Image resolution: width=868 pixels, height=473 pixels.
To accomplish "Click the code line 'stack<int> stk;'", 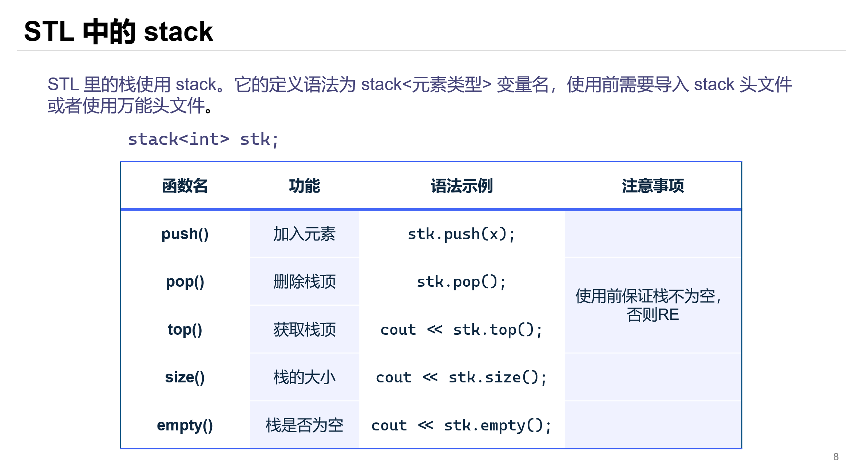I will (x=203, y=139).
